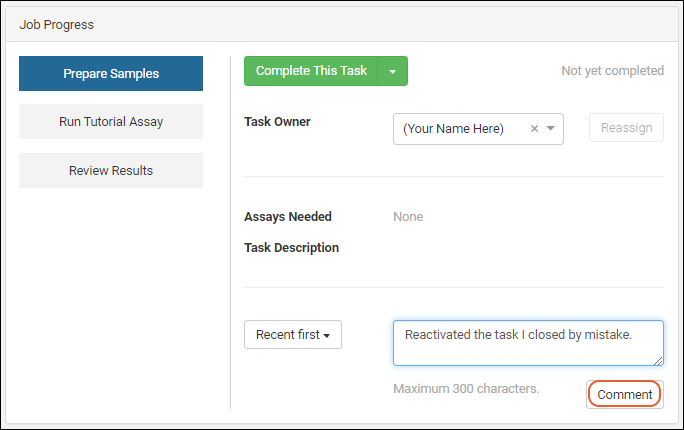Click the Task Description label
The height and width of the screenshot is (430, 684).
point(291,248)
